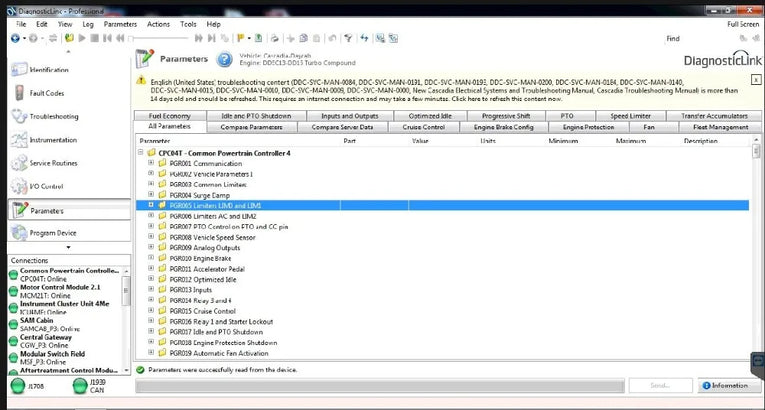Click the blue help icon beside Parameters
Screen dimensions: 765x410
[225, 60]
